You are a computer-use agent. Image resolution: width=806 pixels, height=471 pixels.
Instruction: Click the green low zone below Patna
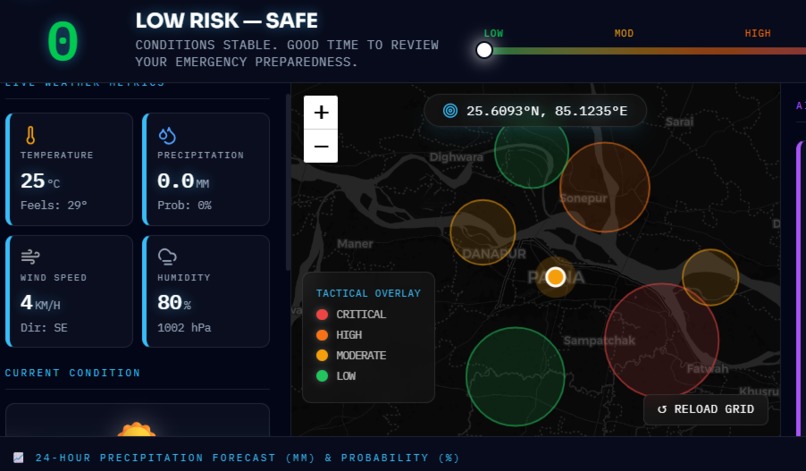pyautogui.click(x=515, y=376)
